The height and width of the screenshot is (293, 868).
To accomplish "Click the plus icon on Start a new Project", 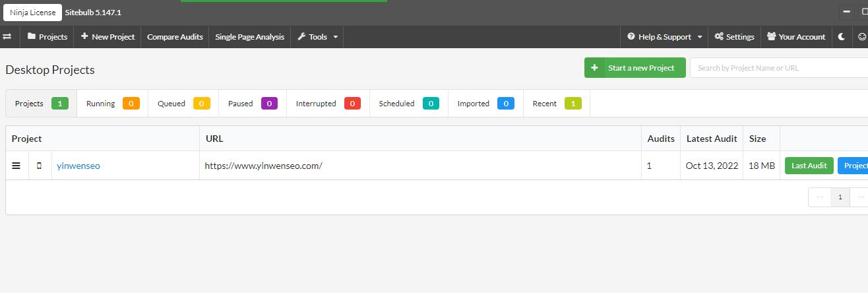I will (594, 68).
